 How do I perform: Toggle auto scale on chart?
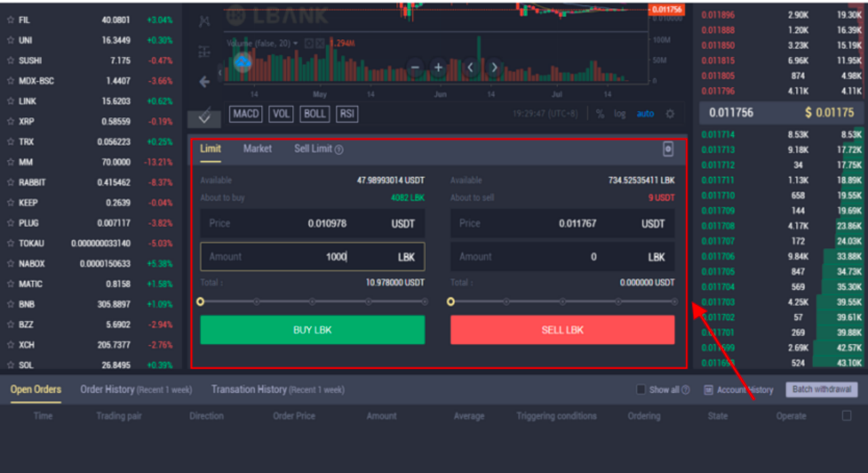(x=646, y=114)
